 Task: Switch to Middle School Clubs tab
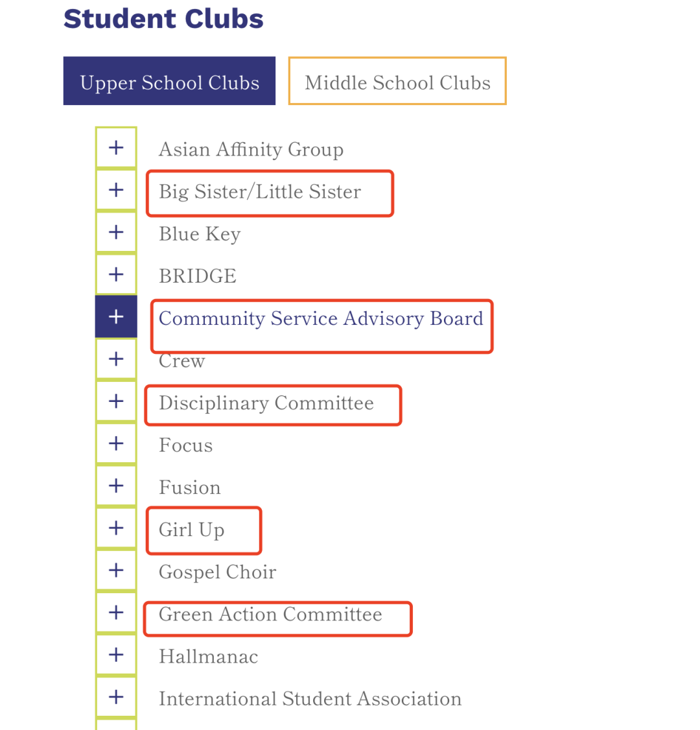pyautogui.click(x=397, y=81)
